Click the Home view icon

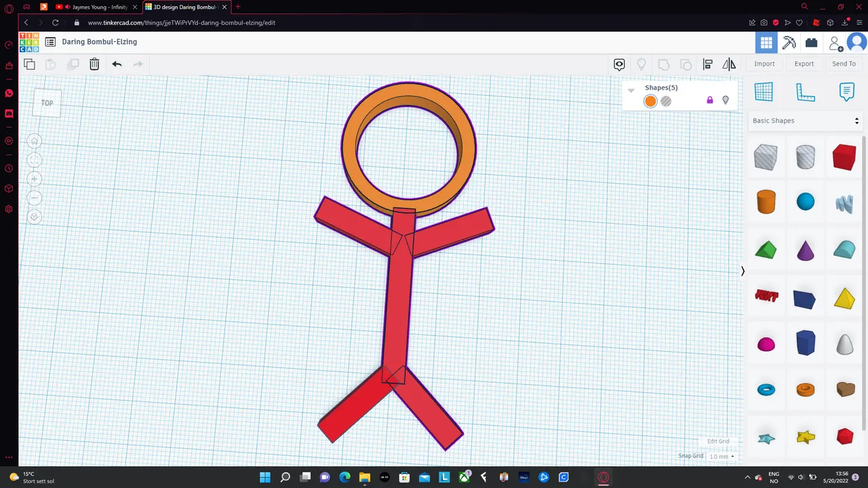[34, 140]
